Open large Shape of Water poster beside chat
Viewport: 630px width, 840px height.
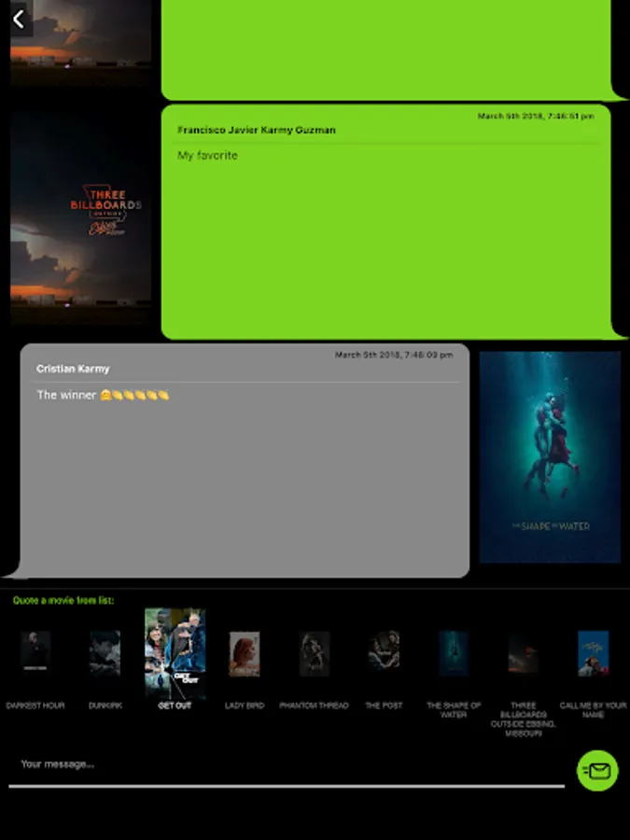[550, 457]
